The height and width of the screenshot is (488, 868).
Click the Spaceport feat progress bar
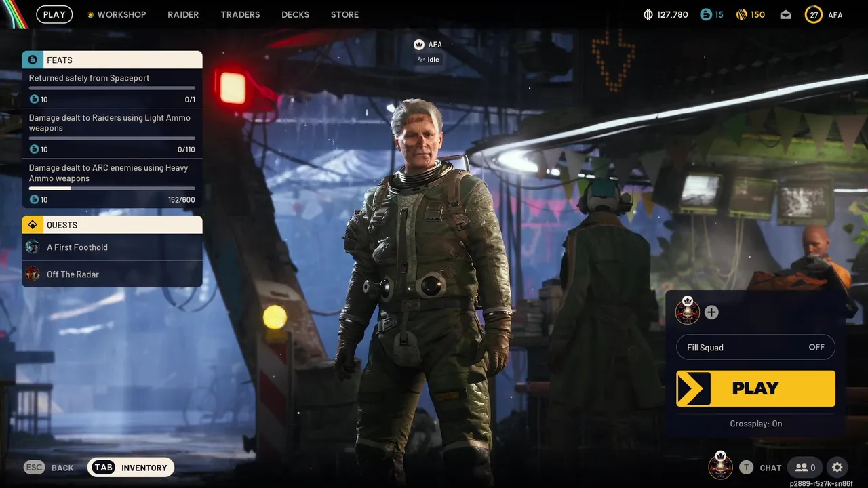click(112, 88)
